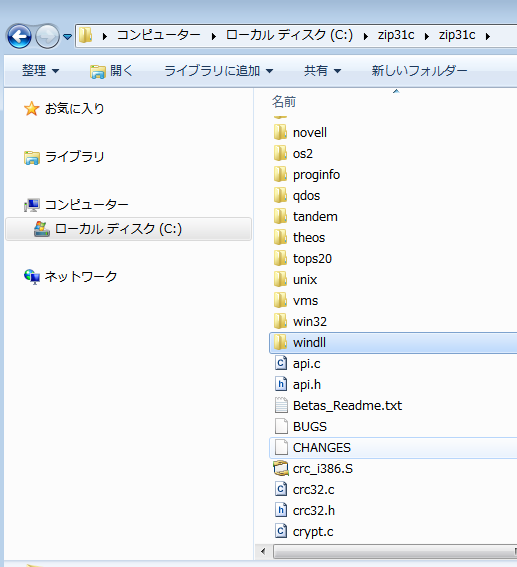Select the crc32.c file
Viewport: 517px width, 567px height.
point(313,489)
